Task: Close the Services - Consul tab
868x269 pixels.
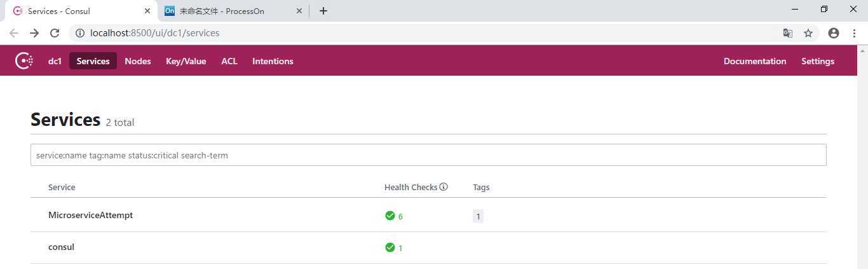Action: [x=147, y=11]
